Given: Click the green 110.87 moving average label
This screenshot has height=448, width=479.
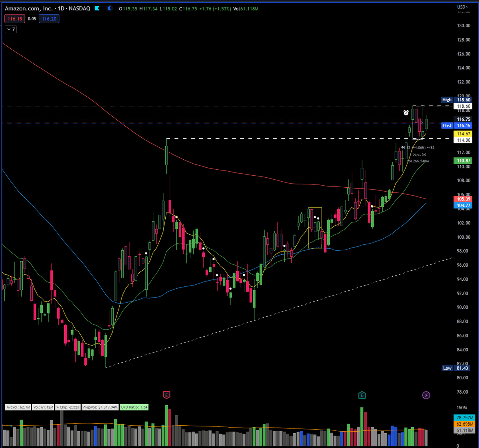Looking at the screenshot, I should tap(463, 161).
